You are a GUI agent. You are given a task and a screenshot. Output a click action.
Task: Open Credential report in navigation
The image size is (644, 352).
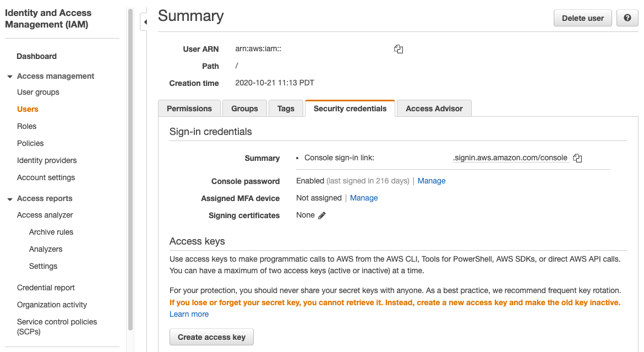point(46,288)
